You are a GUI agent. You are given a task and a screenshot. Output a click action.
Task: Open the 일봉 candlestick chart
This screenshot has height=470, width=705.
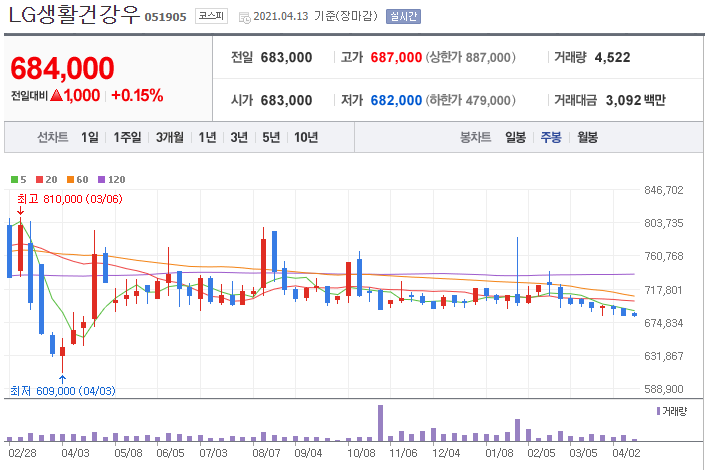(515, 137)
